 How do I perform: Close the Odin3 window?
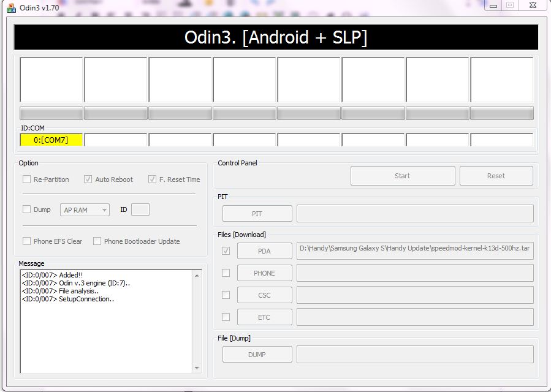[533, 6]
